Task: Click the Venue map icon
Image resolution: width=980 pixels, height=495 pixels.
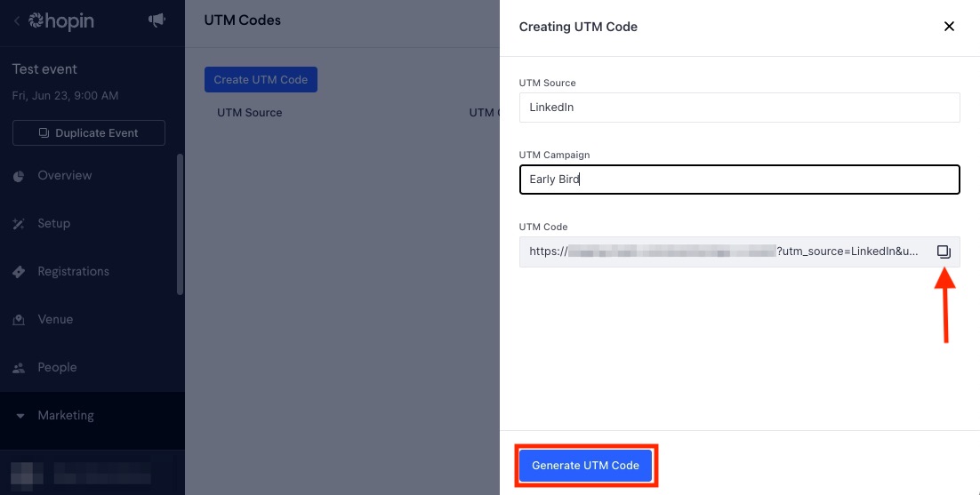Action: [19, 320]
